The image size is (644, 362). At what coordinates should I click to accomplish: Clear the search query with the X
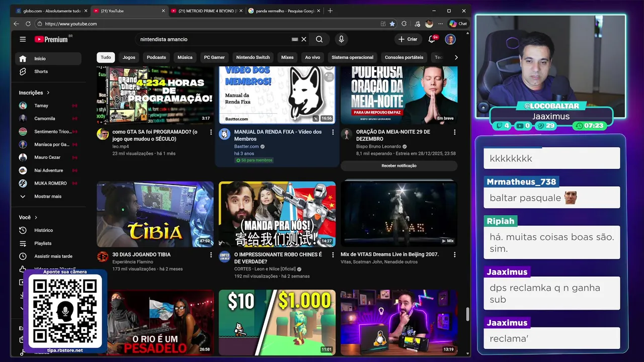[x=304, y=39]
